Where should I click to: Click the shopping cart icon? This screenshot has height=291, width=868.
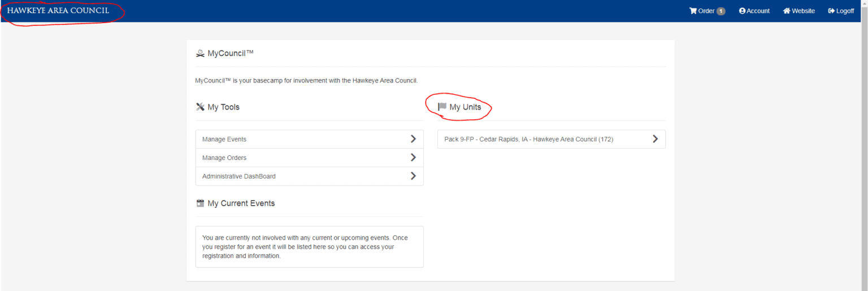pyautogui.click(x=693, y=11)
